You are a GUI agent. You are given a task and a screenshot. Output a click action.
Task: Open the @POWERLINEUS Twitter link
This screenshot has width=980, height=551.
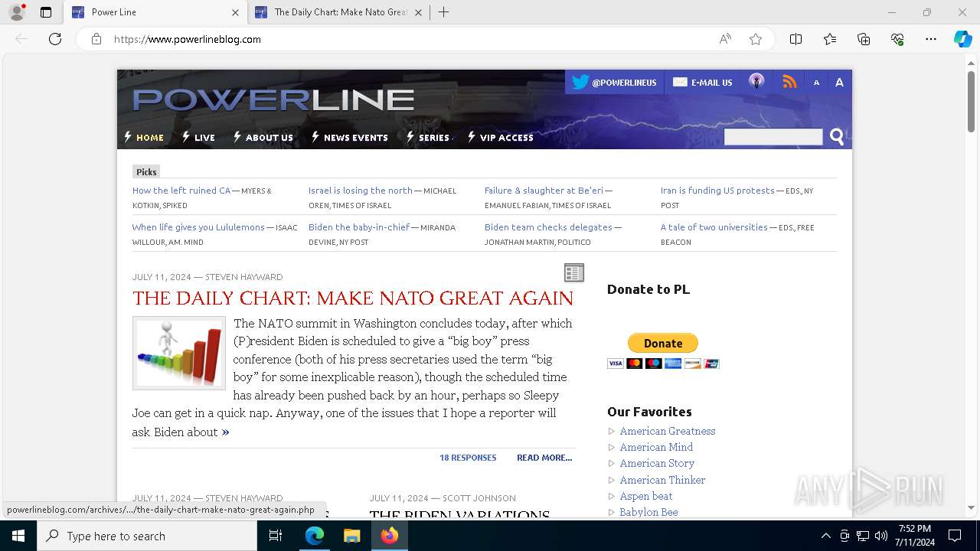(613, 83)
